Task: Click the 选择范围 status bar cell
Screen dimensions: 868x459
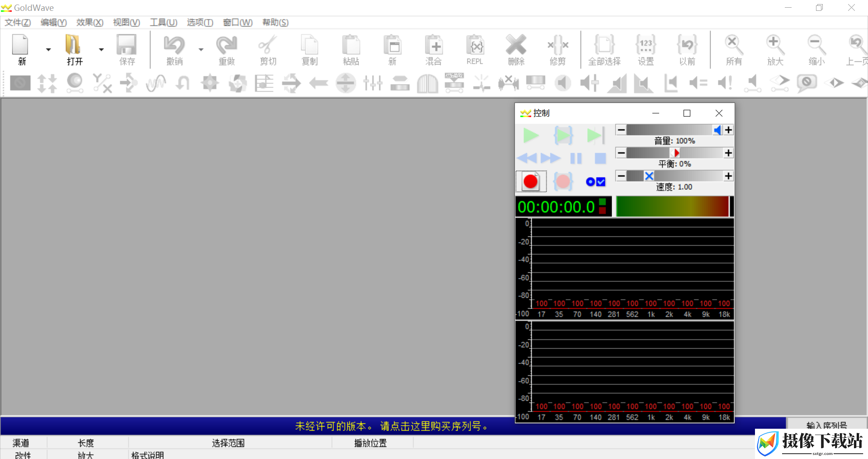Action: (230, 443)
